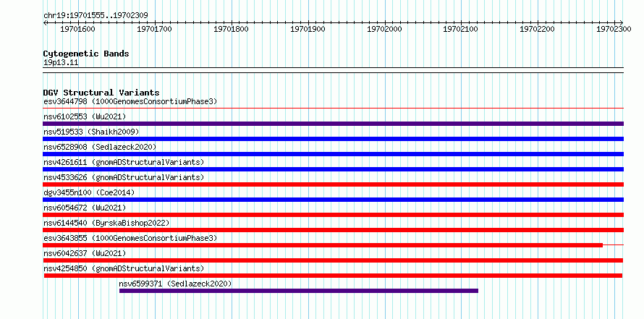
Task: Click ruler position 19702100
Action: pos(460,29)
